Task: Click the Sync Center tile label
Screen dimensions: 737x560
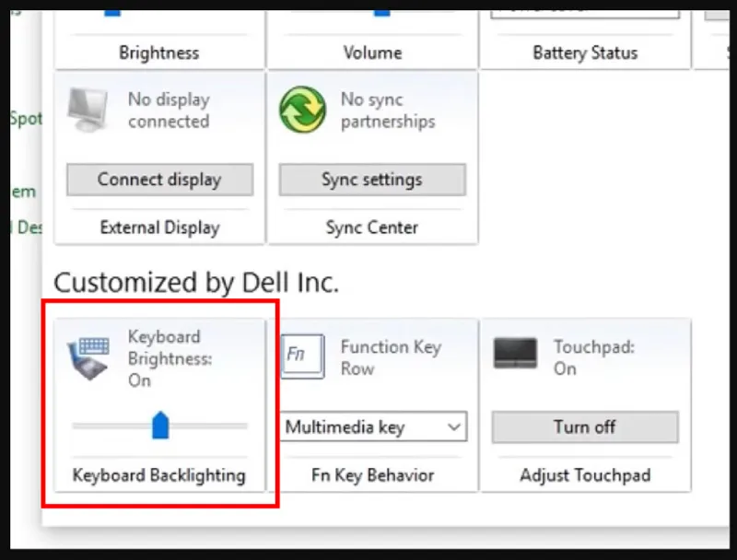Action: pos(372,227)
